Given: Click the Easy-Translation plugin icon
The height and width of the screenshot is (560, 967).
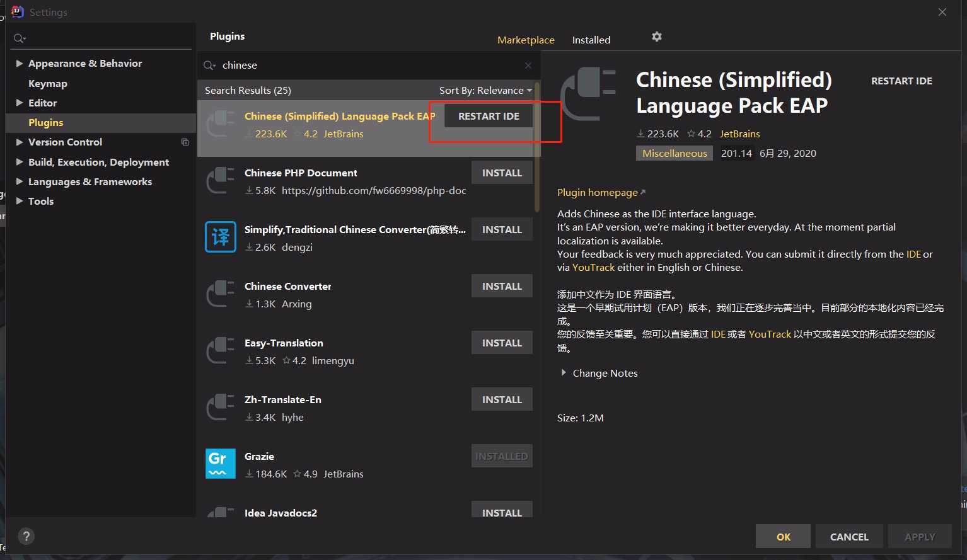Looking at the screenshot, I should pos(221,350).
